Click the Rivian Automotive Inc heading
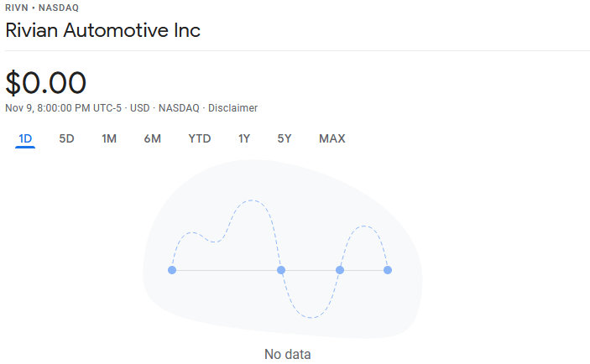Screen dimensions: 590x364 pos(102,31)
